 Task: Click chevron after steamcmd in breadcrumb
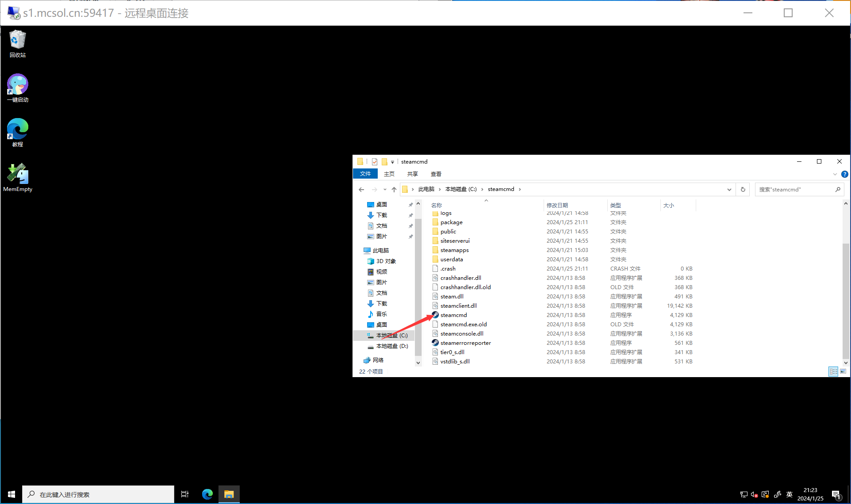[x=520, y=189]
